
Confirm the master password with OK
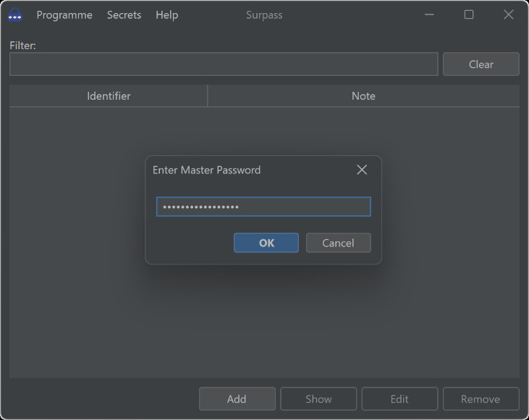click(266, 243)
